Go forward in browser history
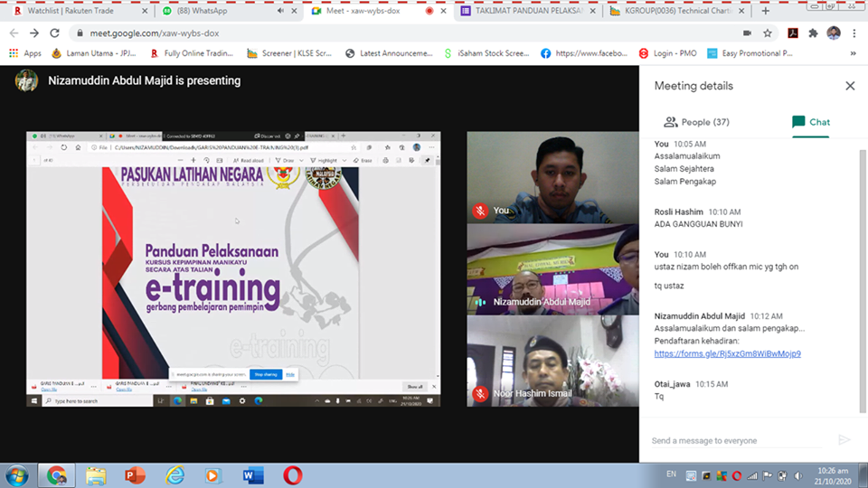The image size is (868, 488). pos(34,33)
